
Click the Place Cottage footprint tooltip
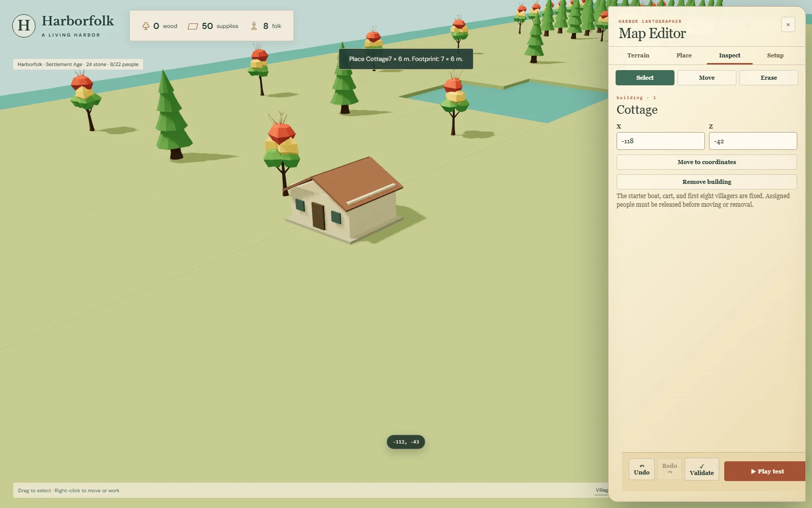406,59
